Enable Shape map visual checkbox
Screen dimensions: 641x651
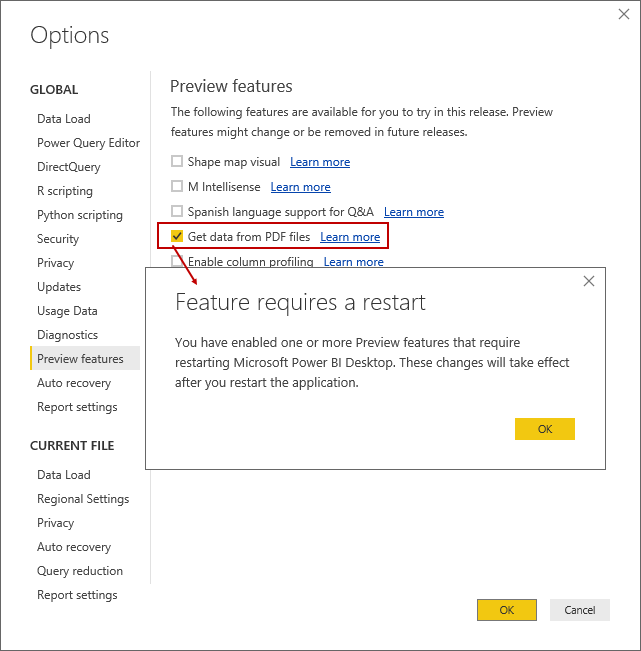tap(177, 161)
